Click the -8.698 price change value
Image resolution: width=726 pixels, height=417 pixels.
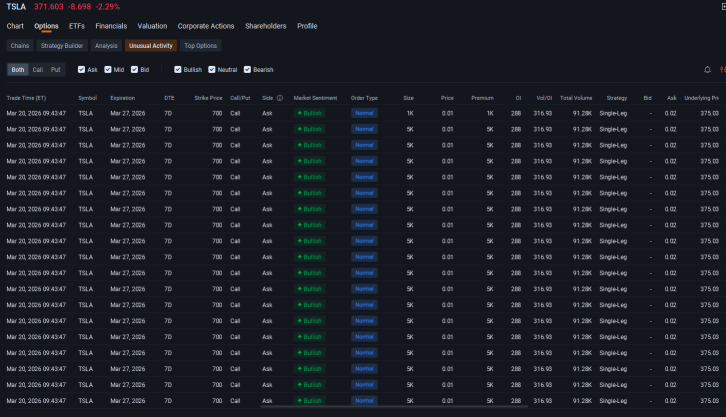tap(79, 7)
